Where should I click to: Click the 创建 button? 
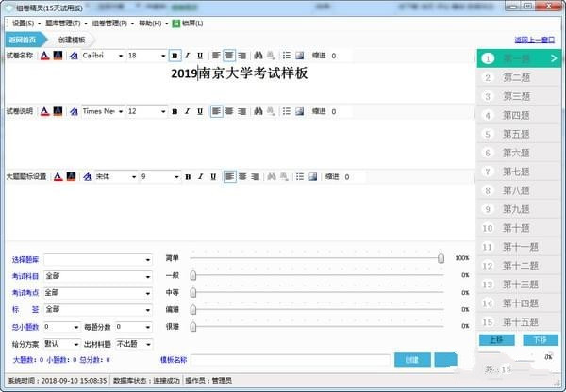point(412,360)
